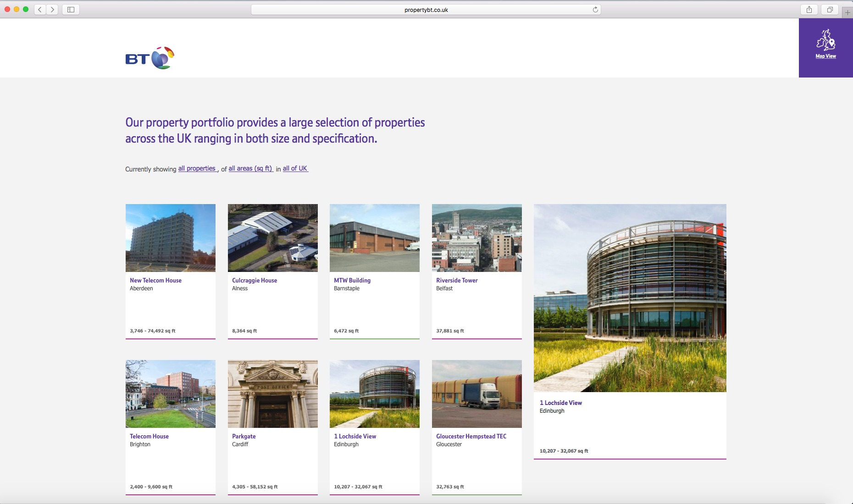Select the MTW Building Barnstaple photo

coord(374,238)
